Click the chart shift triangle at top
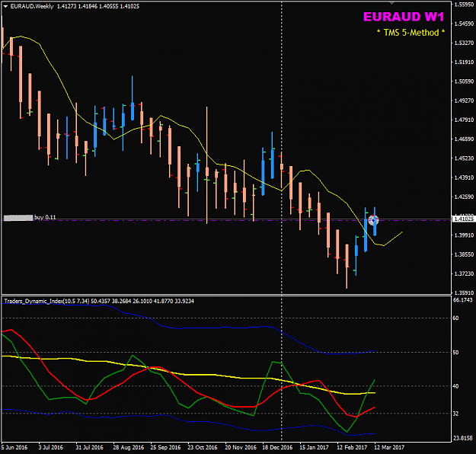 point(392,3)
